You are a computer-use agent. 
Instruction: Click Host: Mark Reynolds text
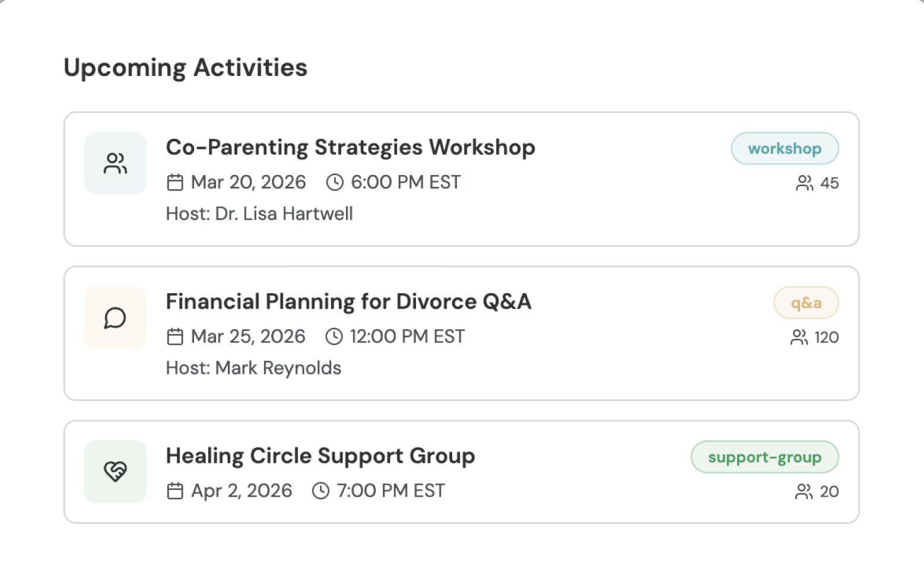pyautogui.click(x=253, y=368)
